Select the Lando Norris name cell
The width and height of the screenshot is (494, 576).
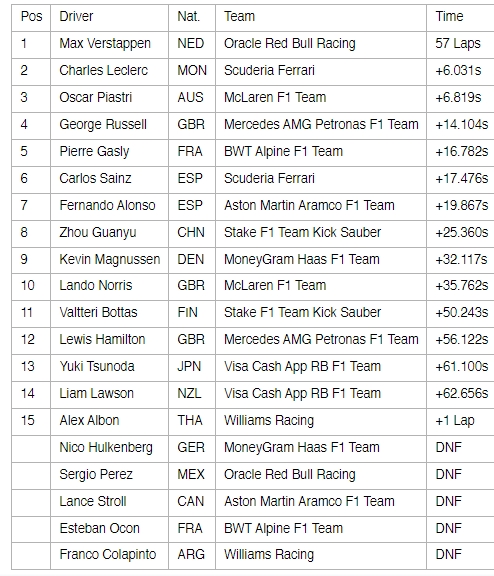pyautogui.click(x=109, y=287)
